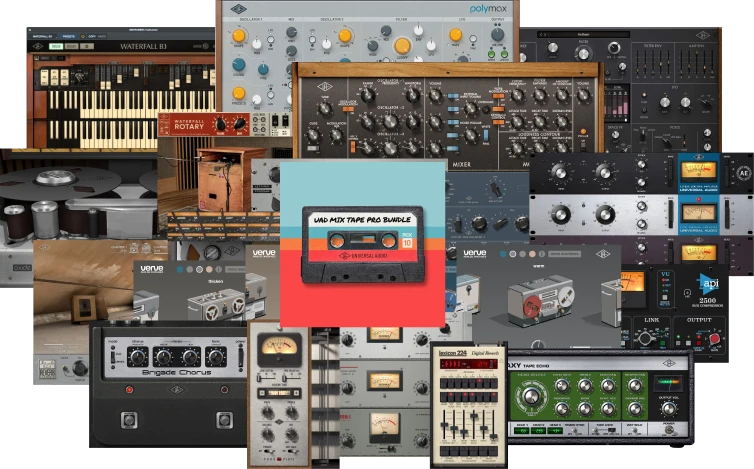Click the verve logo in the left Verve window
This screenshot has height=469, width=754.
152,268
